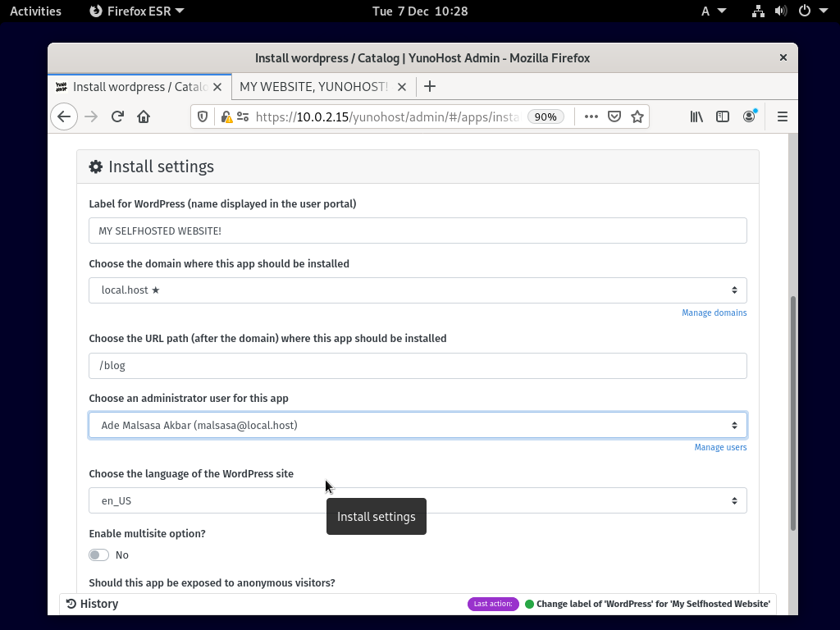
Task: Reload the current page
Action: click(x=117, y=116)
